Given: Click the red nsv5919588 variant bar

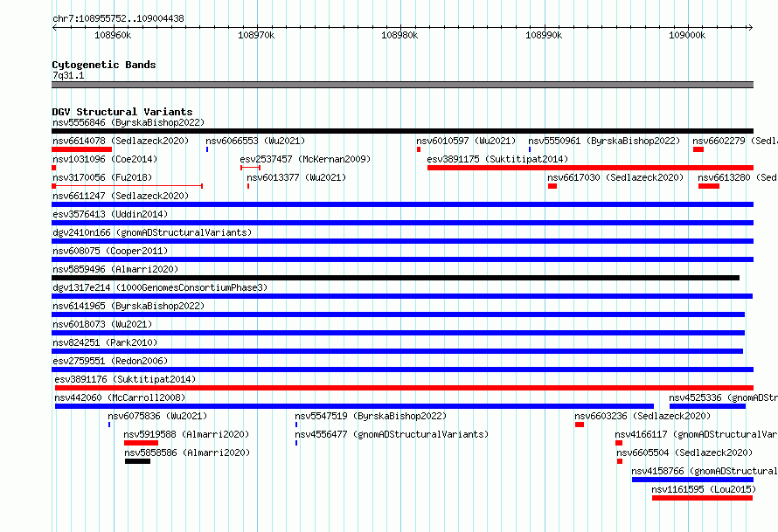Looking at the screenshot, I should coord(141,443).
